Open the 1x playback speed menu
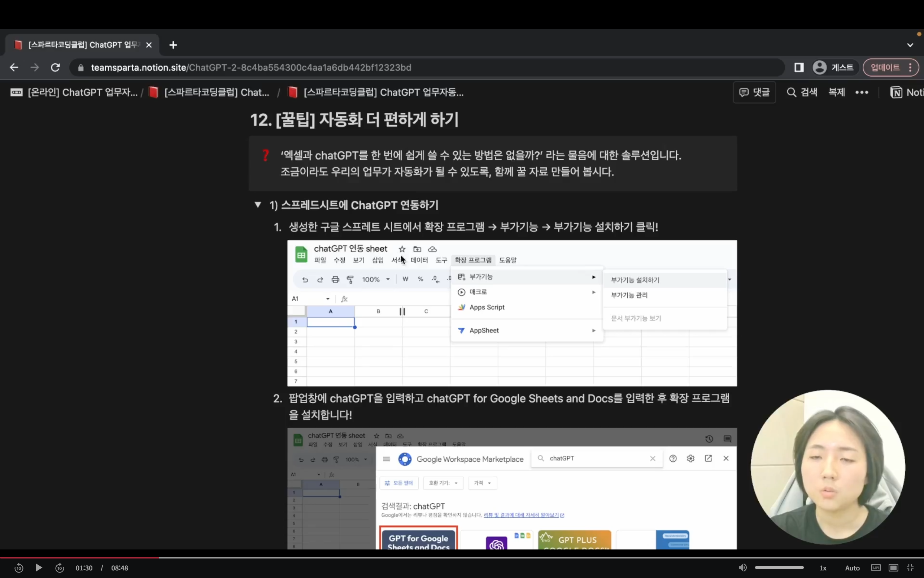Image resolution: width=924 pixels, height=578 pixels. [823, 568]
